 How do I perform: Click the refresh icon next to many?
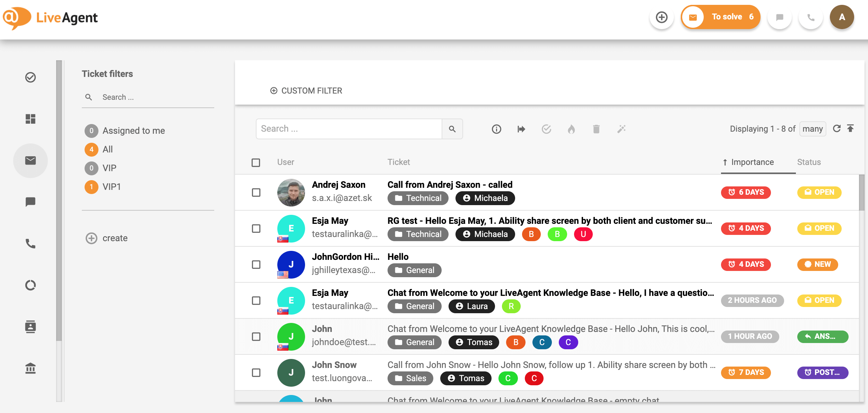(x=836, y=129)
